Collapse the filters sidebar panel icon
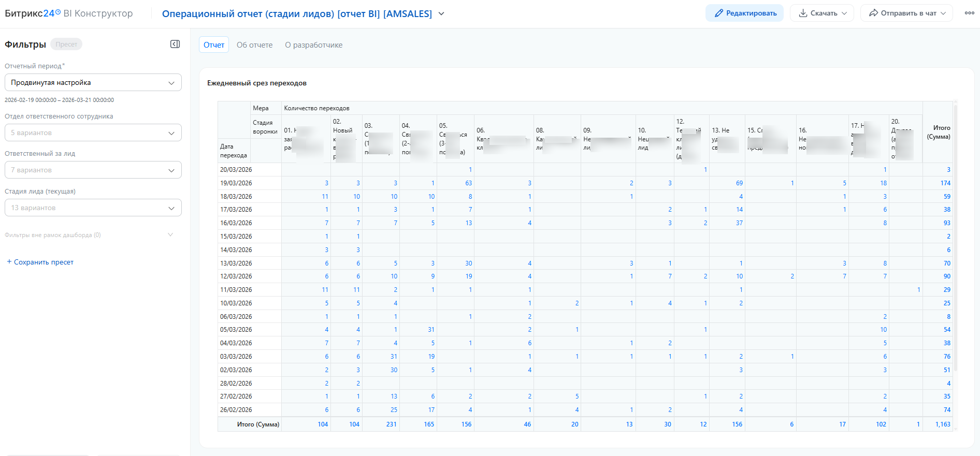Screen dimensions: 980x456 [x=175, y=44]
